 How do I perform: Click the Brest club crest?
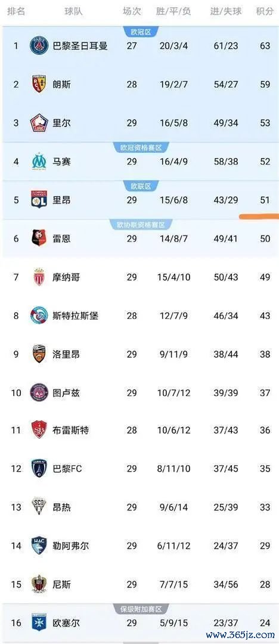pos(39,430)
